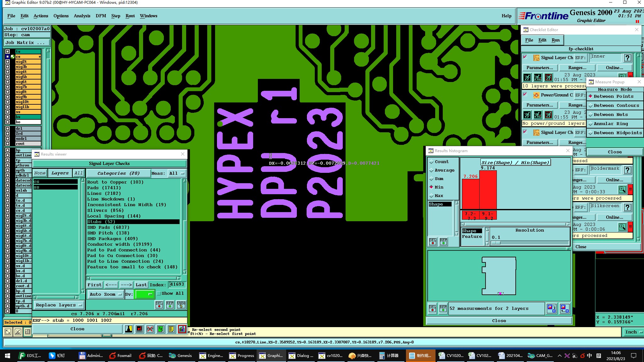Enable Show All checkbox in Results viewer
This screenshot has width=644, height=362.
159,293
